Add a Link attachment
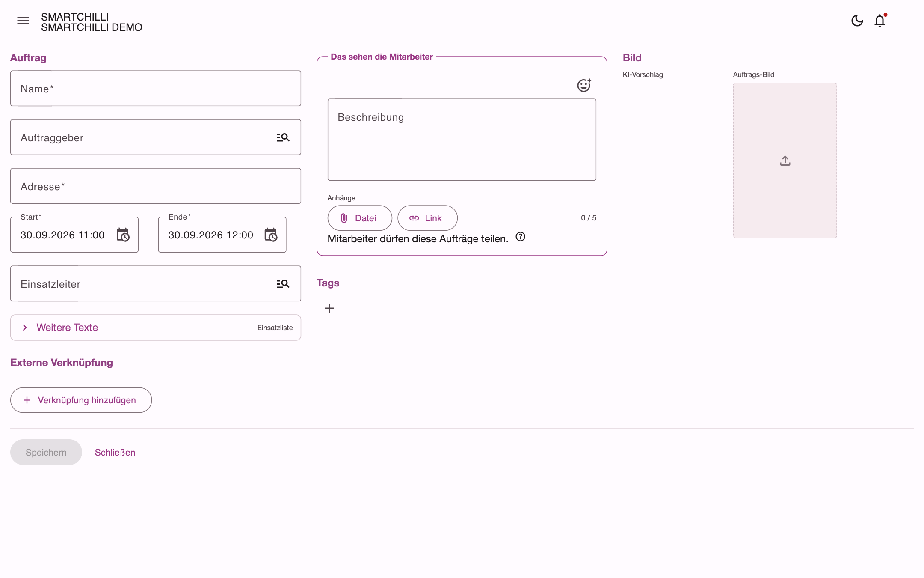This screenshot has width=924, height=578. [427, 218]
